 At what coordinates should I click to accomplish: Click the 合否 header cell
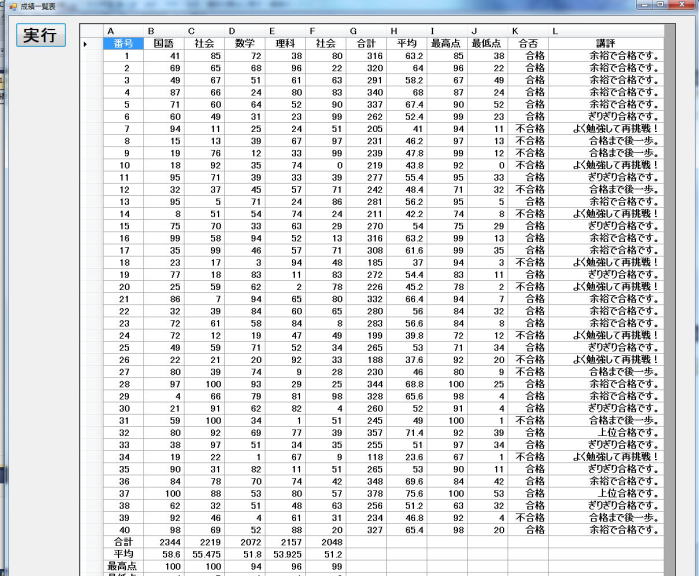(528, 43)
